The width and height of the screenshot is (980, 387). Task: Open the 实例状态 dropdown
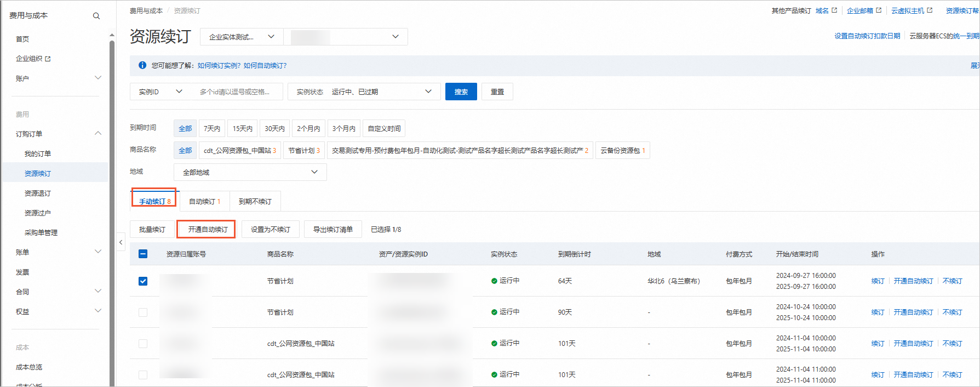pos(364,92)
